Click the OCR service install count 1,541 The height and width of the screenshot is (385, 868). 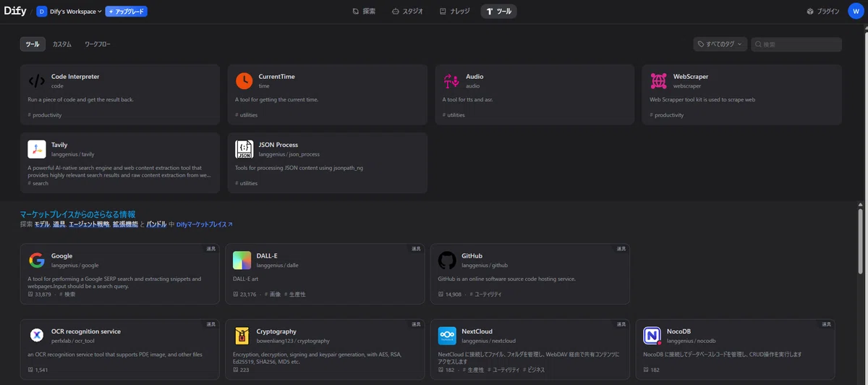point(38,370)
